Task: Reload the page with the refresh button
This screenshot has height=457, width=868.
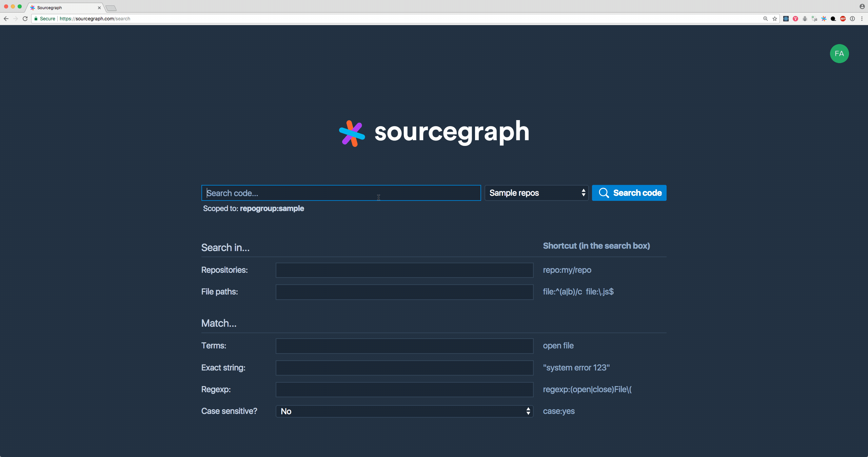Action: tap(25, 19)
